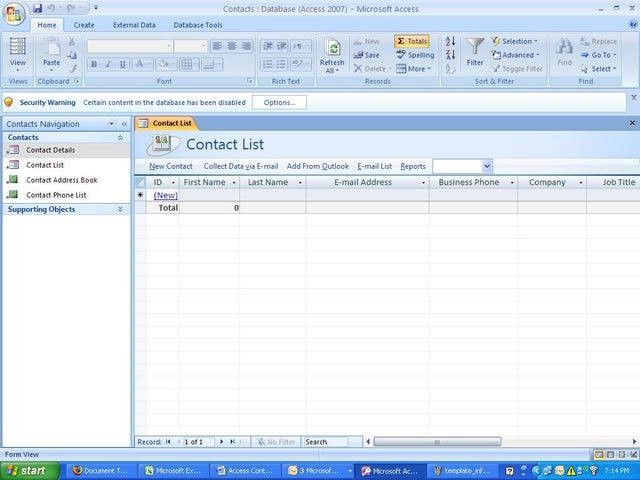Open Contact Details form in navigation
This screenshot has width=640, height=480.
[x=67, y=150]
